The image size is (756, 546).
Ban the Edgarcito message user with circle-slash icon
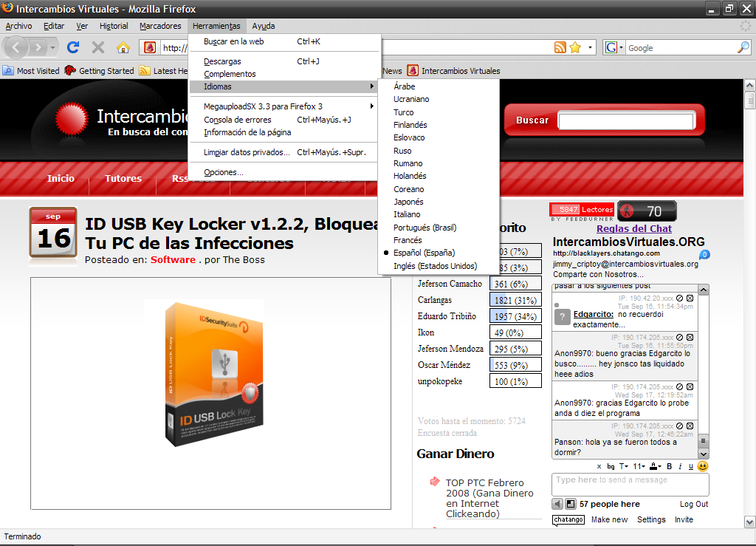(679, 298)
